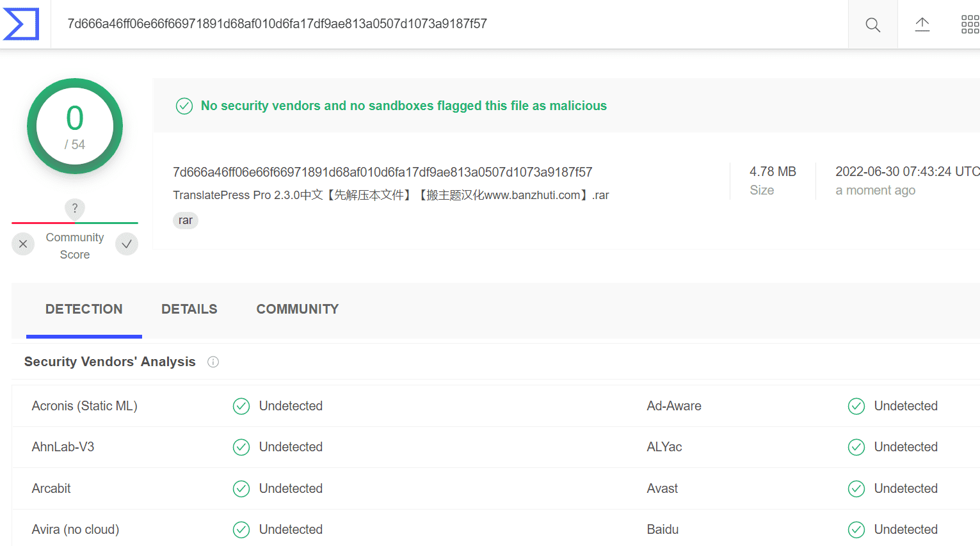Image resolution: width=980 pixels, height=546 pixels.
Task: Vote file as harmless with checkmark button
Action: [127, 244]
